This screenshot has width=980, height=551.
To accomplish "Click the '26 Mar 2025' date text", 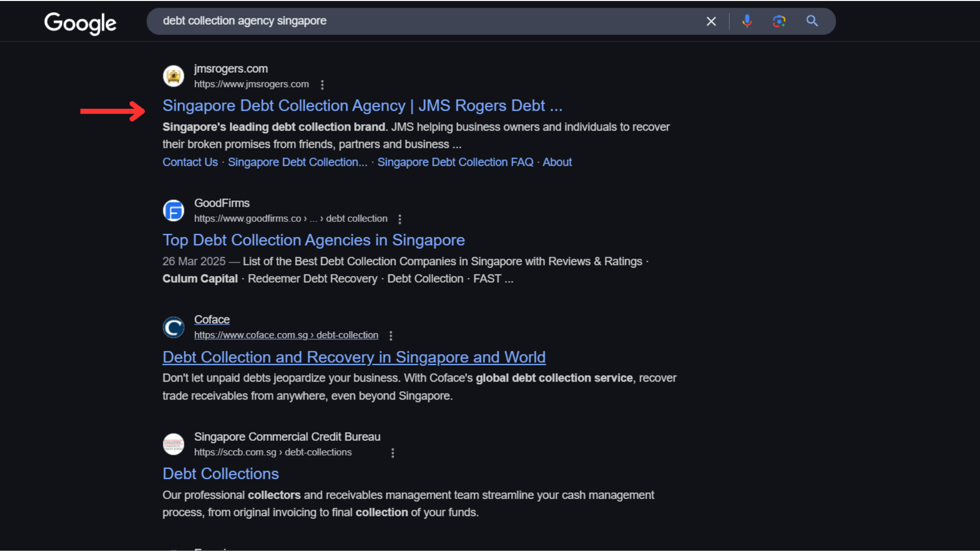I will click(194, 262).
